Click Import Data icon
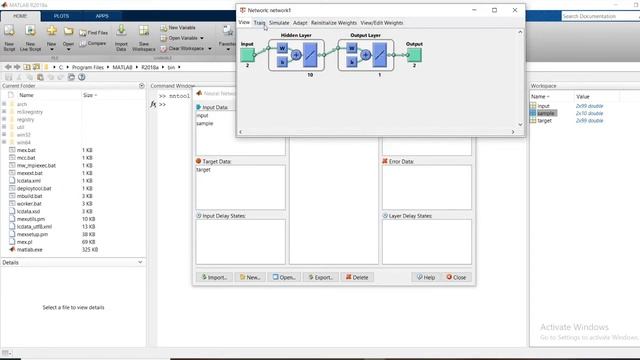Image resolution: width=640 pixels, height=360 pixels. click(x=121, y=30)
